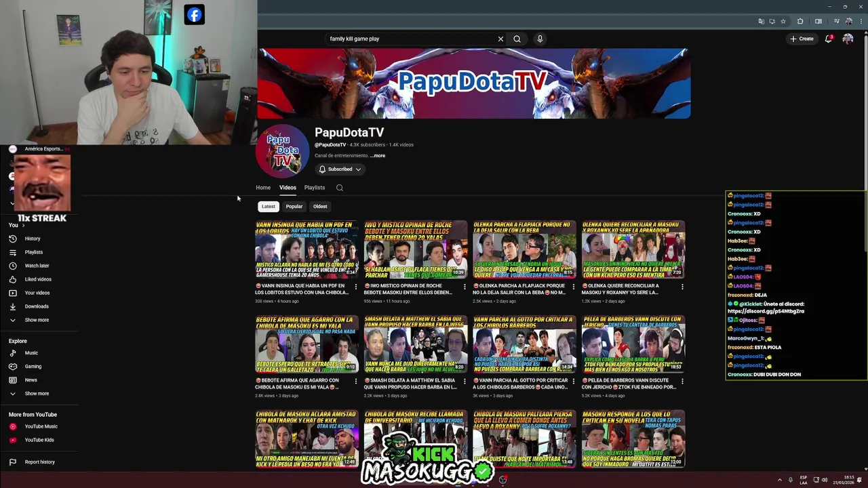868x488 pixels.
Task: Select the Oldest sort chip
Action: click(x=320, y=206)
